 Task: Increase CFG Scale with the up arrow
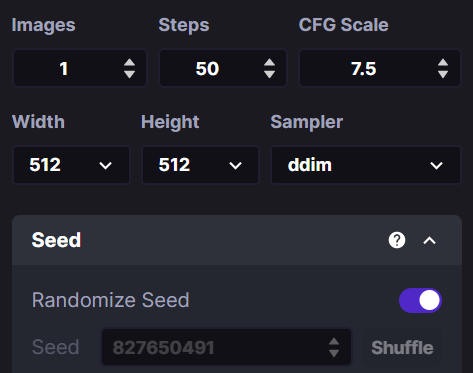[x=443, y=63]
